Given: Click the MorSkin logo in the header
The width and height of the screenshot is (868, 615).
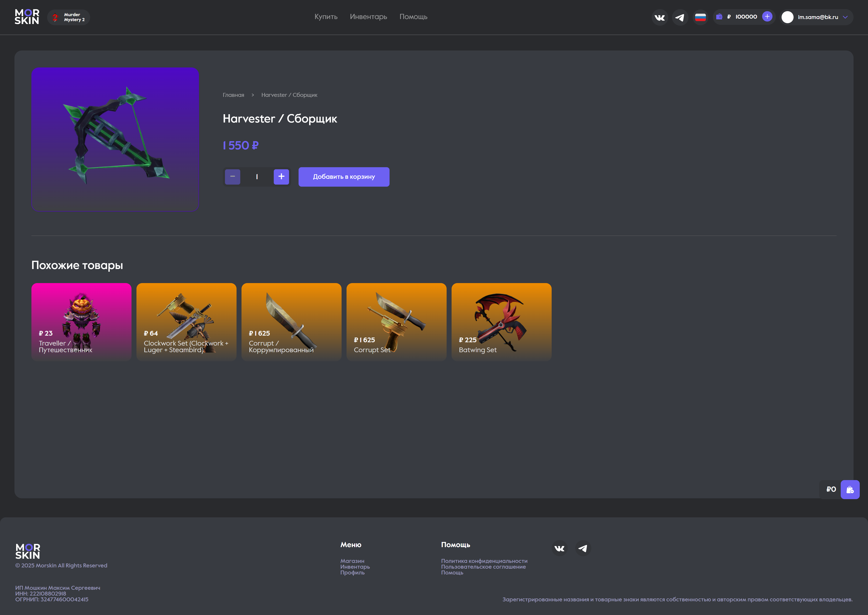Looking at the screenshot, I should pyautogui.click(x=27, y=17).
